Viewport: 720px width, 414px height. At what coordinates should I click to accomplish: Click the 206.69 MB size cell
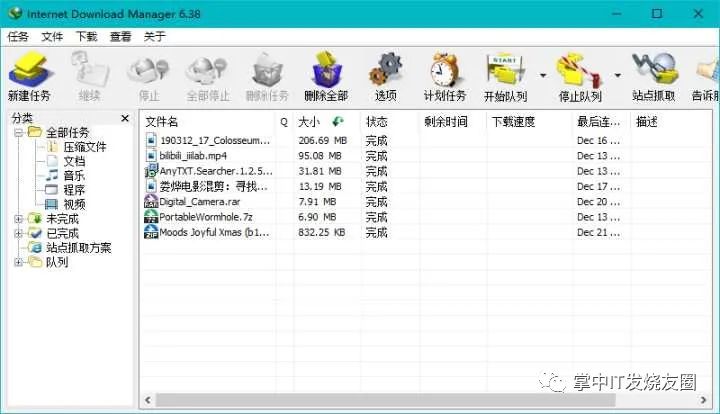point(322,140)
